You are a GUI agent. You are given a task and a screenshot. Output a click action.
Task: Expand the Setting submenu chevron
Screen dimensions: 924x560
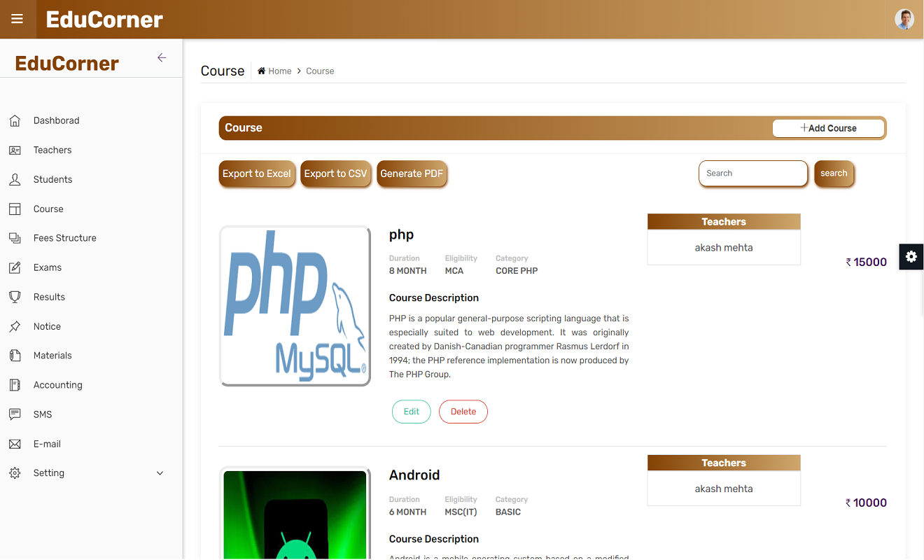[x=160, y=473]
